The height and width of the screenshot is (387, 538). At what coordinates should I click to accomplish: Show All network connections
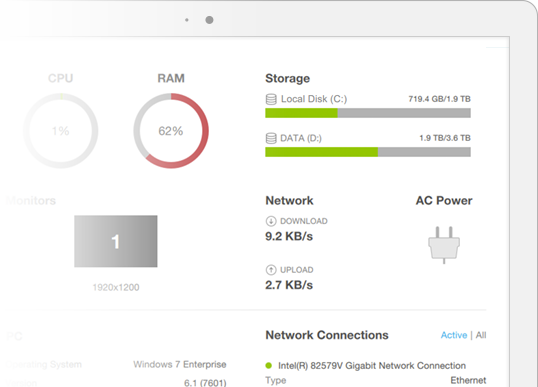pyautogui.click(x=481, y=335)
